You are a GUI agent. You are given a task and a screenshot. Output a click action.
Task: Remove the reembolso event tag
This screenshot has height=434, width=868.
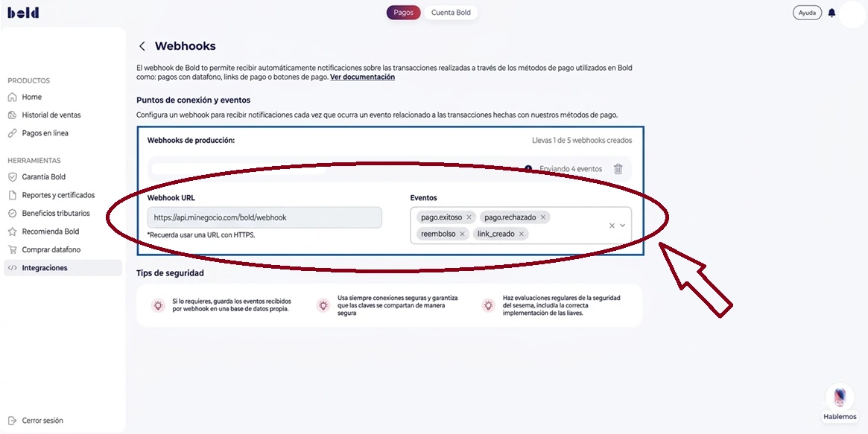point(462,233)
